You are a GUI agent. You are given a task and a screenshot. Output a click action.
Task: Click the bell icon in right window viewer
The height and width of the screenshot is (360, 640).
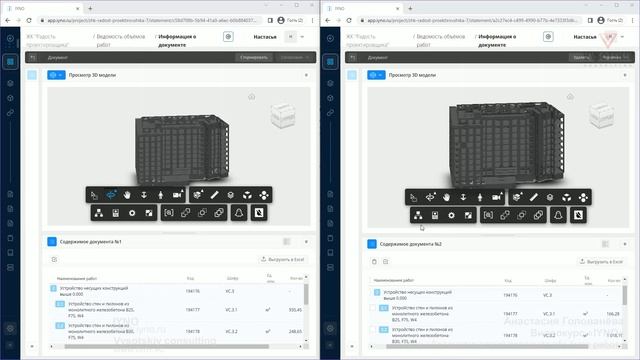[558, 216]
